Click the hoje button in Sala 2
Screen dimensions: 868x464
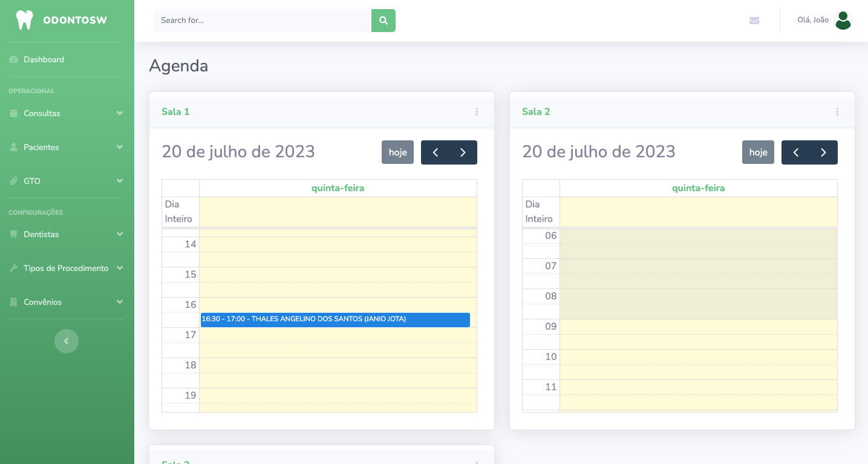click(758, 152)
